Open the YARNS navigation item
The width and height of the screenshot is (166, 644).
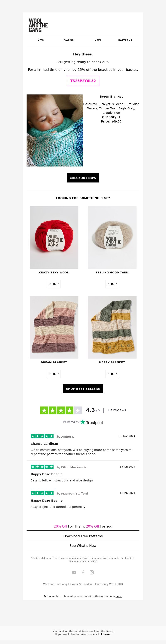69,40
